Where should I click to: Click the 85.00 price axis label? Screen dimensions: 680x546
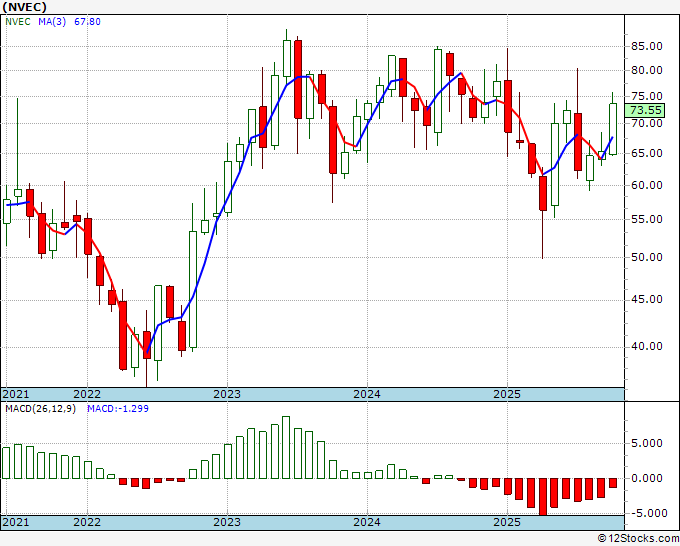tap(647, 46)
